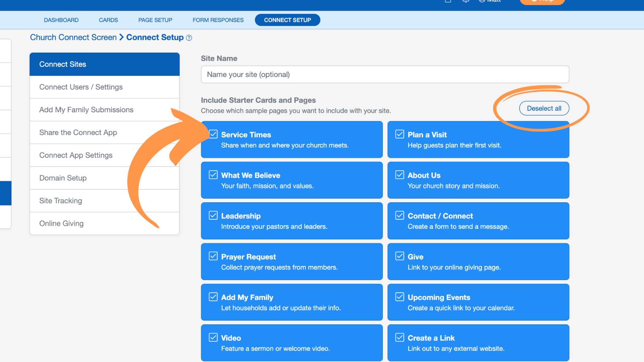Click 'Share when and where your church meets.' text
The height and width of the screenshot is (362, 644).
tap(285, 145)
